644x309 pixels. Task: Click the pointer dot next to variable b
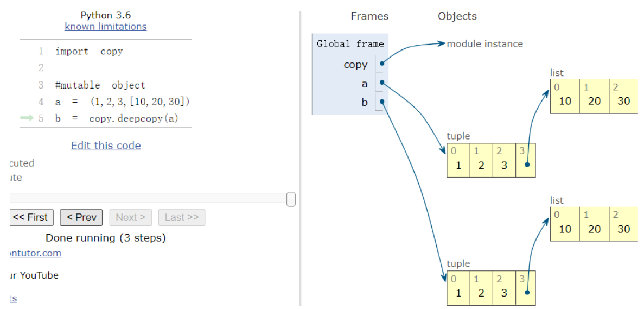pos(382,101)
